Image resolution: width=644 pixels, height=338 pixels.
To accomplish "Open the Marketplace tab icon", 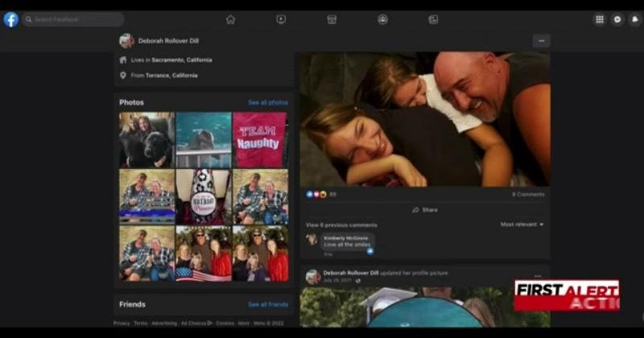I will point(332,19).
